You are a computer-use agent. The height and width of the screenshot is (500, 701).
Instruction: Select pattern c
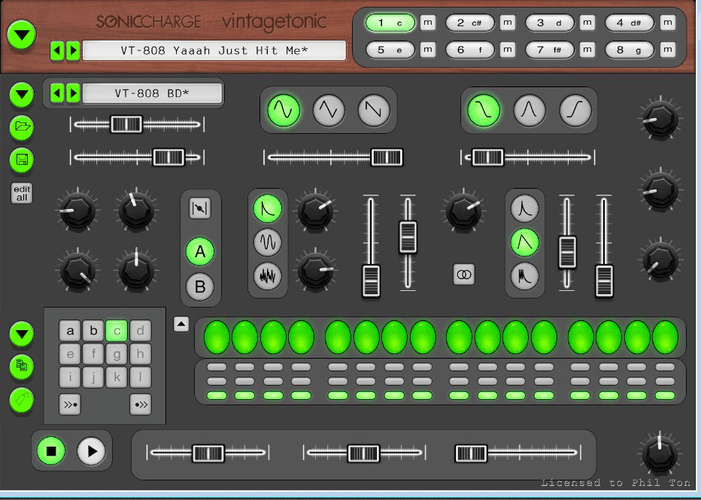117,331
